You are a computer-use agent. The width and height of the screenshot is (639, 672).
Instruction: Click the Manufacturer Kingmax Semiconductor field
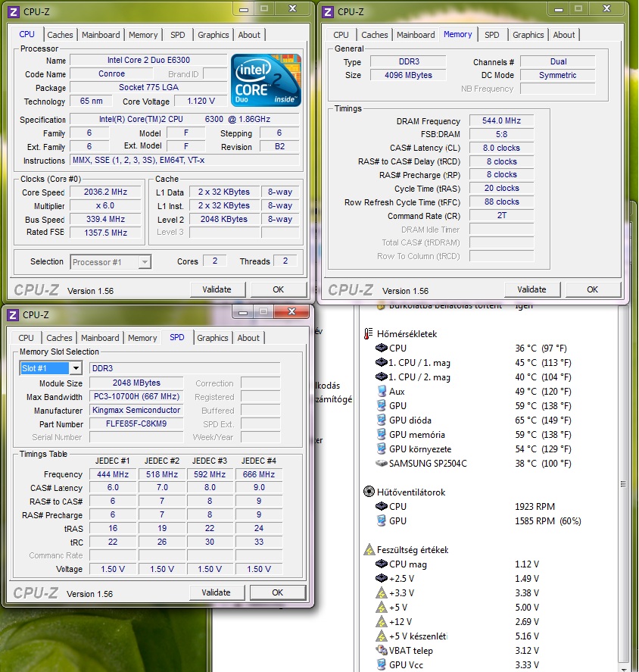pyautogui.click(x=136, y=410)
